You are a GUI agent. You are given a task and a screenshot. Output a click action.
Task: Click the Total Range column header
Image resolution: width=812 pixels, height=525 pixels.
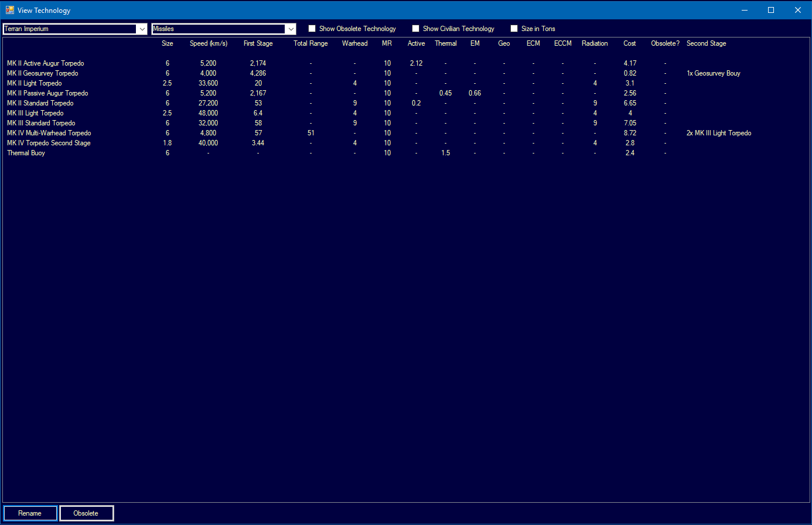tap(311, 43)
